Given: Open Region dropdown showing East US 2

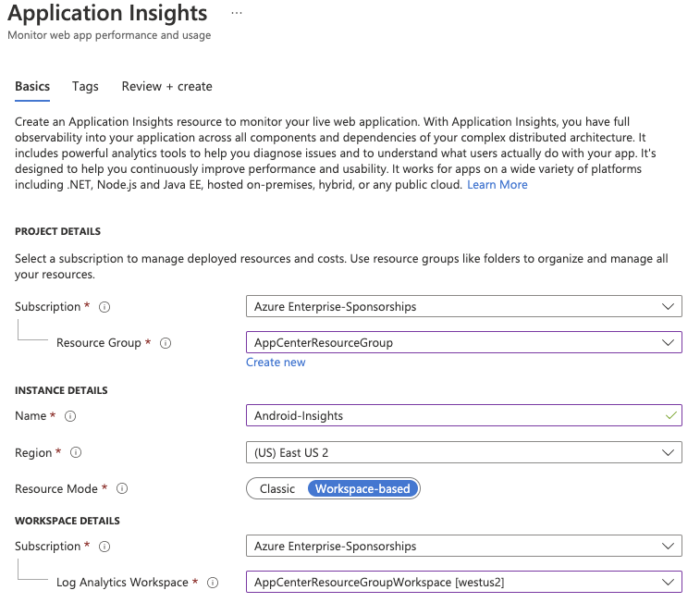Looking at the screenshot, I should point(464,452).
